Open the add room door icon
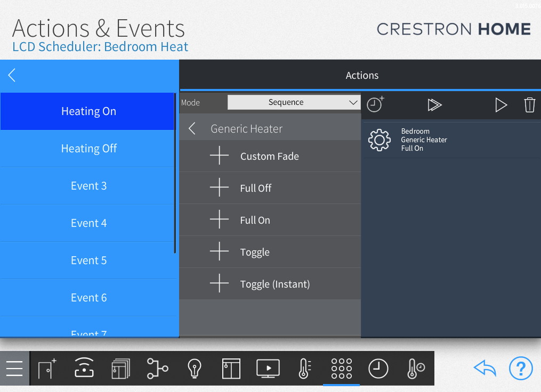 click(47, 368)
